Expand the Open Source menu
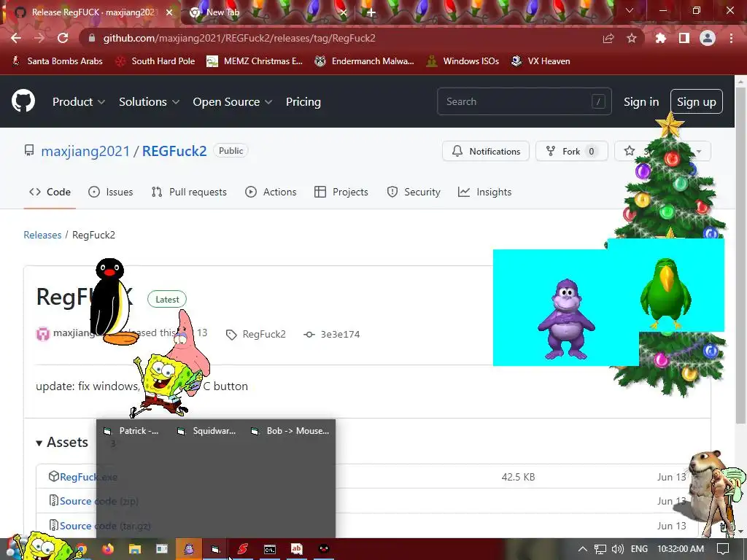The height and width of the screenshot is (560, 747). [x=233, y=102]
